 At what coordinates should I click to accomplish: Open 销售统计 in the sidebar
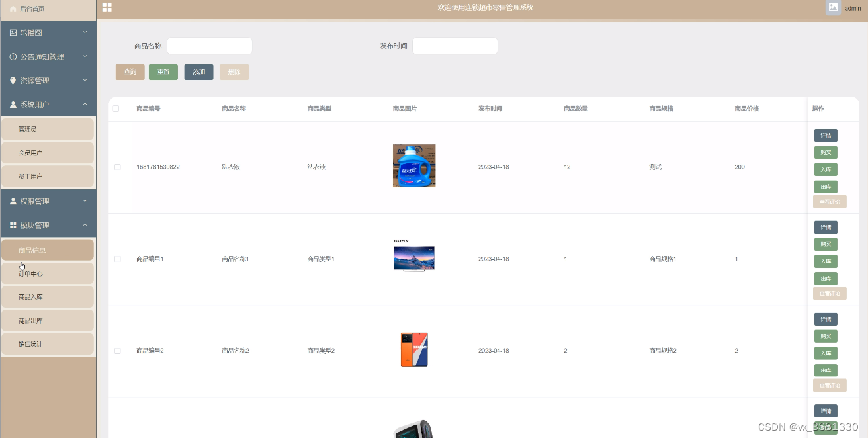[x=48, y=344]
